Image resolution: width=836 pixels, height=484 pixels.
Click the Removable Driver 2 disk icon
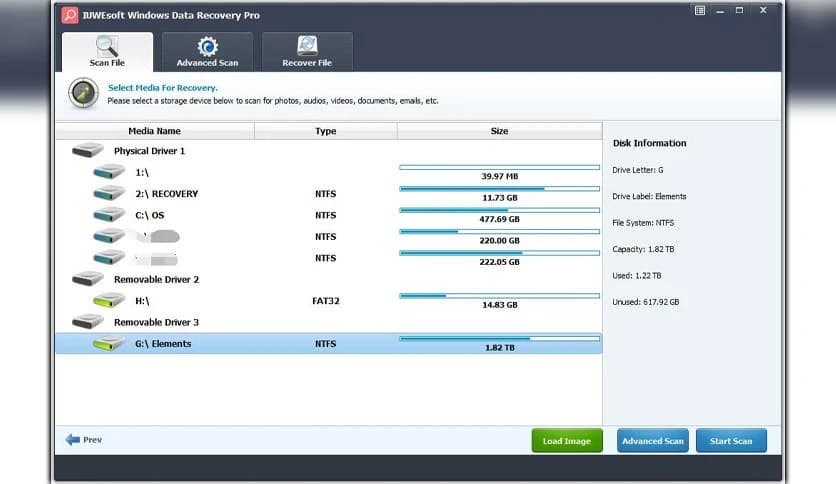click(87, 279)
